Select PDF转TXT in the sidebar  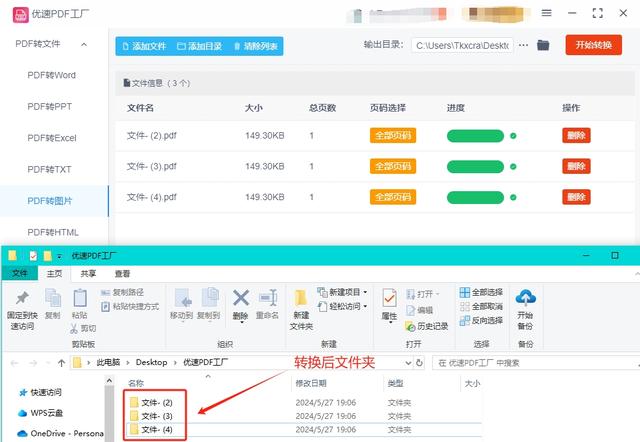49,169
